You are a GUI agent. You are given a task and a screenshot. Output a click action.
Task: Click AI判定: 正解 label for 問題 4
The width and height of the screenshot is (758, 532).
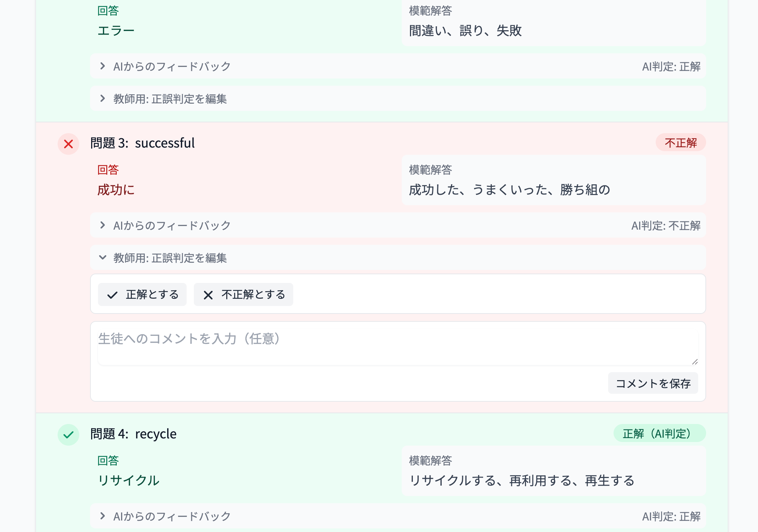coord(671,517)
